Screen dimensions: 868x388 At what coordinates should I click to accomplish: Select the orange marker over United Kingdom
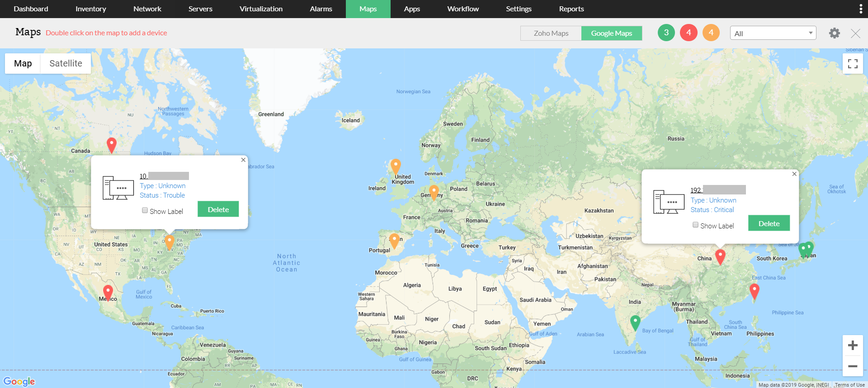(396, 167)
